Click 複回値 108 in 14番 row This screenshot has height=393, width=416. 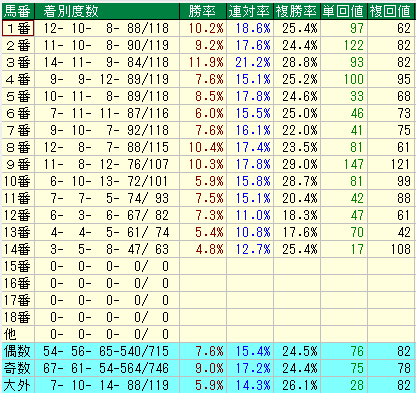(x=400, y=249)
